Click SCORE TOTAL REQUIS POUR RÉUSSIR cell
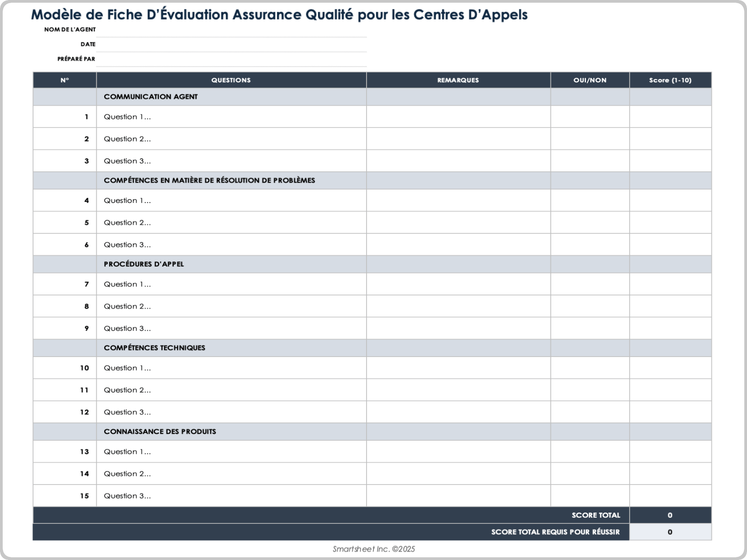The height and width of the screenshot is (560, 747). 556,532
